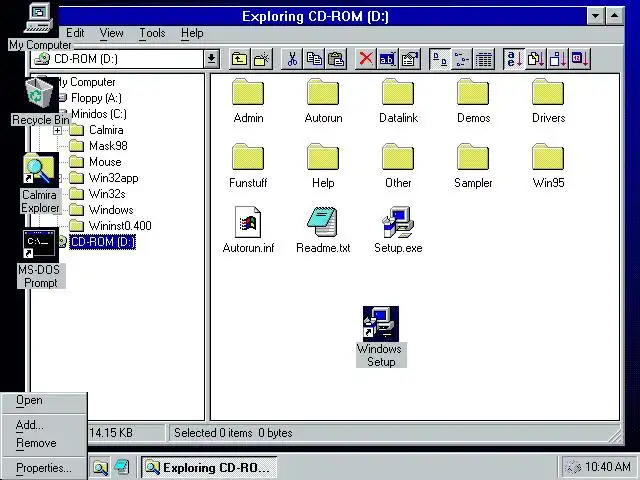The height and width of the screenshot is (480, 640).
Task: Switch to Small Icons list view
Action: pyautogui.click(x=462, y=60)
